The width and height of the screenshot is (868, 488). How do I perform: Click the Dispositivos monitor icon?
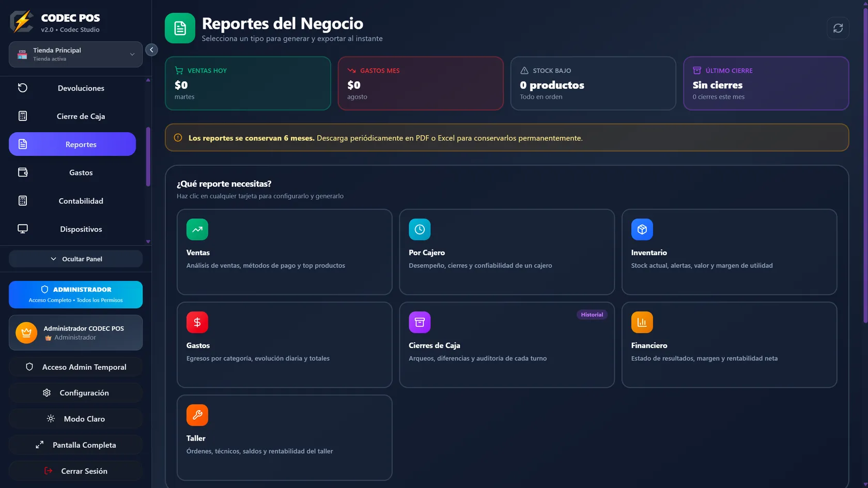(x=23, y=229)
